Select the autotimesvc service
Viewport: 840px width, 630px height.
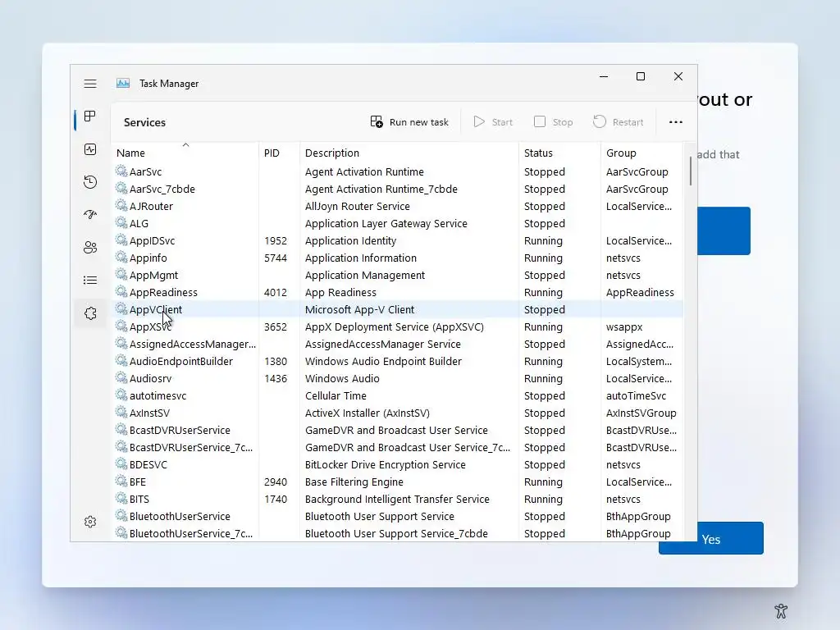point(398,396)
